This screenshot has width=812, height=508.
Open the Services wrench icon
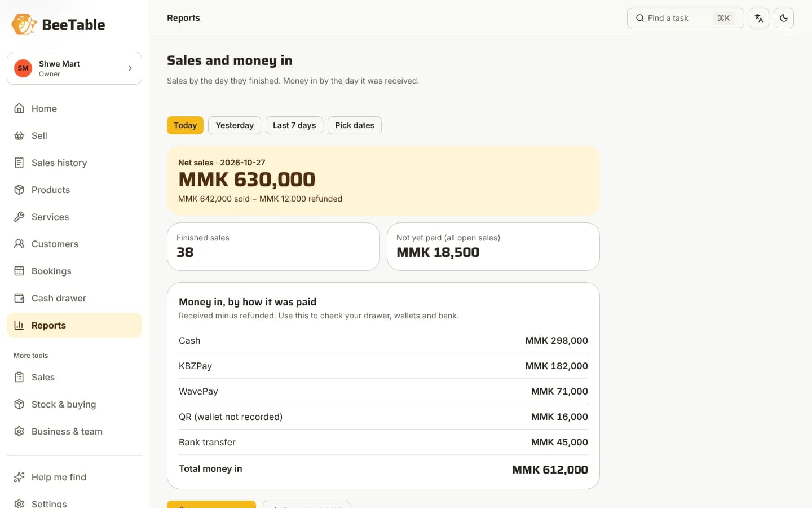point(19,217)
